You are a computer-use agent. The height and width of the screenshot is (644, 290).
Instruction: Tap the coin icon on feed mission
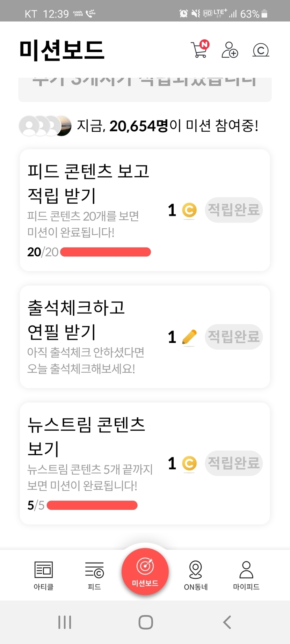pyautogui.click(x=189, y=210)
